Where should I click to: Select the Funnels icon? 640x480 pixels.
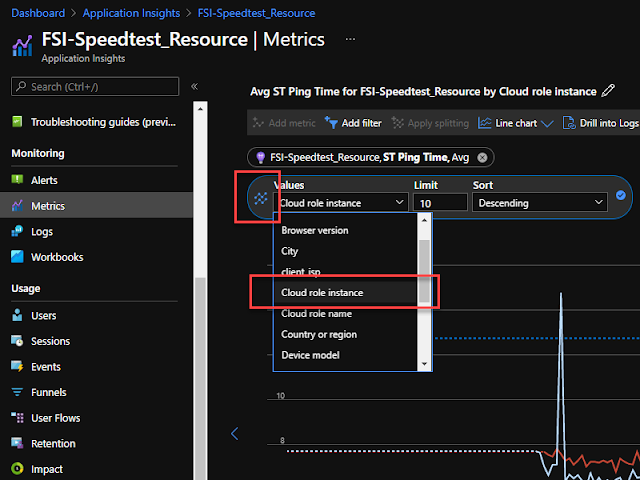click(18, 392)
